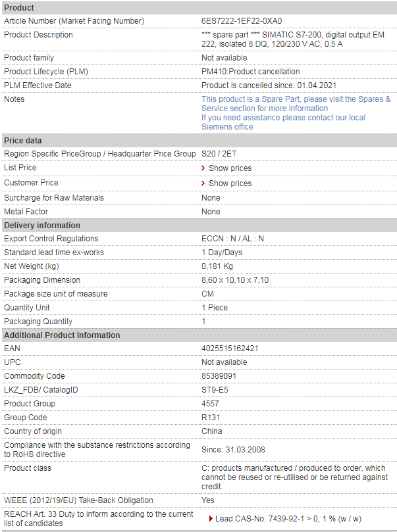Click the EAN value 4025515162421
The width and height of the screenshot is (397, 532).
click(230, 349)
